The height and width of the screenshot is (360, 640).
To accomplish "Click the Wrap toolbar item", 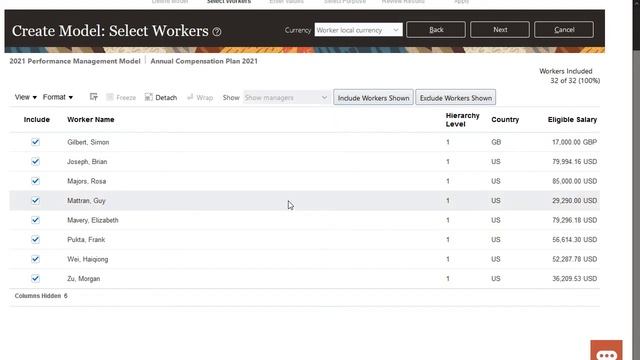I will point(200,97).
